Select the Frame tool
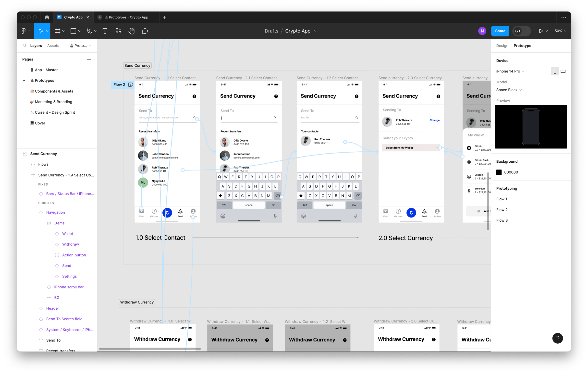Image resolution: width=588 pixels, height=374 pixels. [58, 31]
